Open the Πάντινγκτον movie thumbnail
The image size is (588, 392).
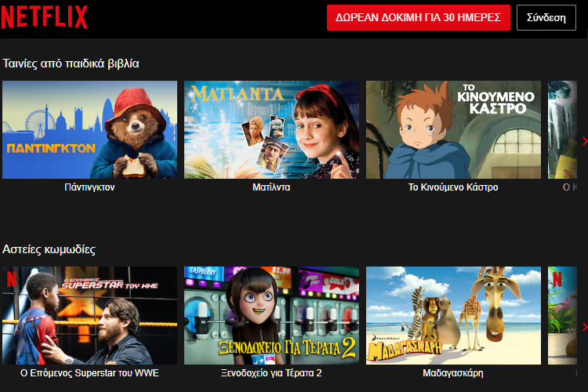pos(89,129)
